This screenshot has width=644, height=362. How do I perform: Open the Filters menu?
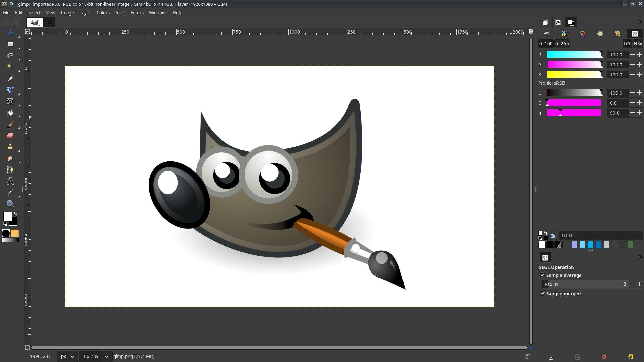[x=137, y=13]
